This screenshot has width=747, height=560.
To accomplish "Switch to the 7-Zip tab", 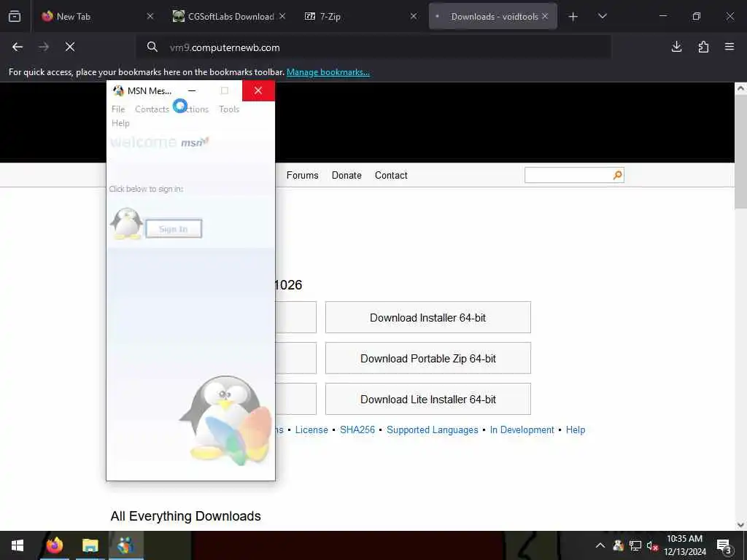I will 360,16.
